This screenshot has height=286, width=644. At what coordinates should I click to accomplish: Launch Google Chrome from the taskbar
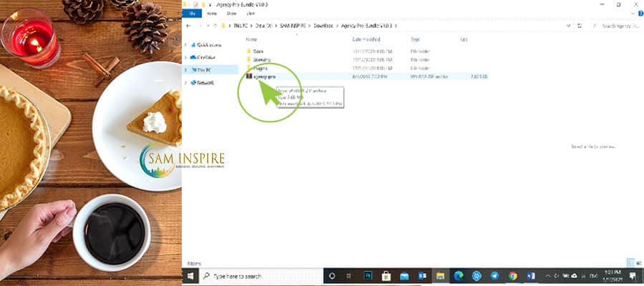pos(513,275)
